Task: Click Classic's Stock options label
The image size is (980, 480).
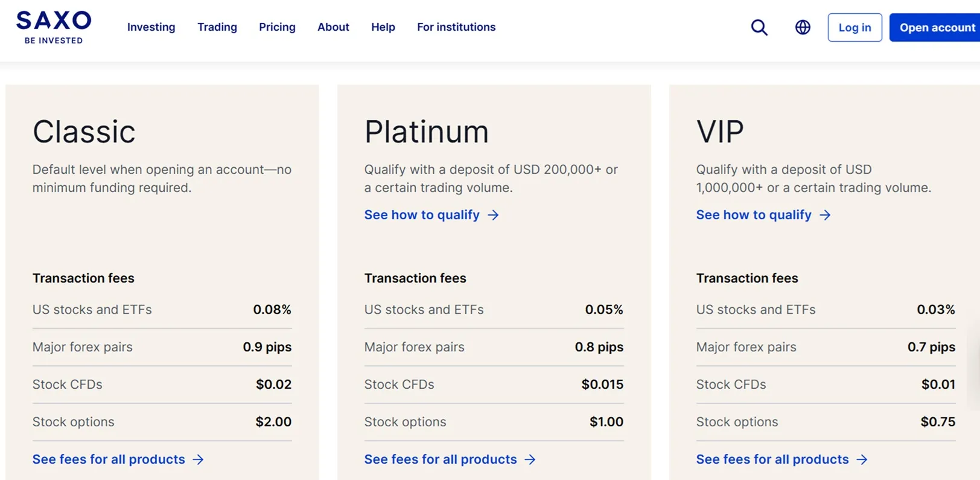Action: tap(73, 422)
